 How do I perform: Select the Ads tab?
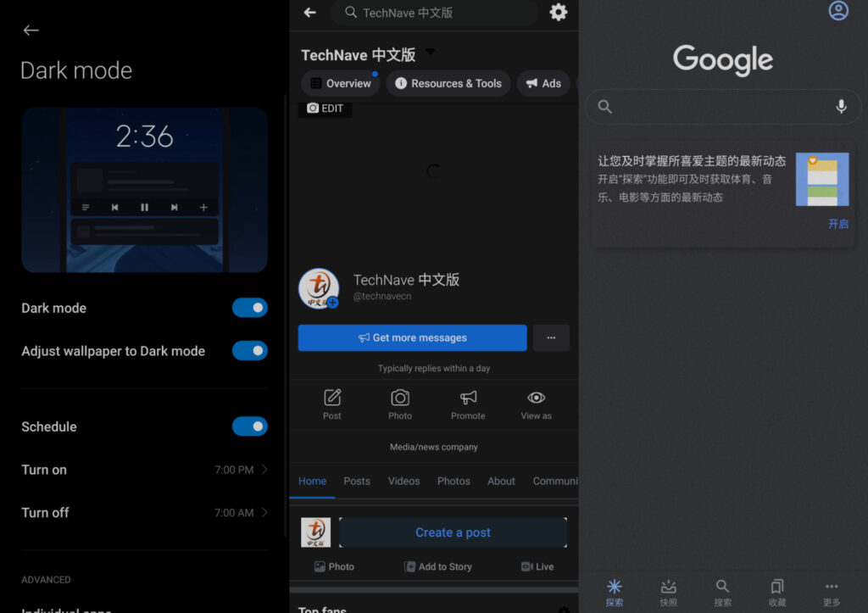543,84
